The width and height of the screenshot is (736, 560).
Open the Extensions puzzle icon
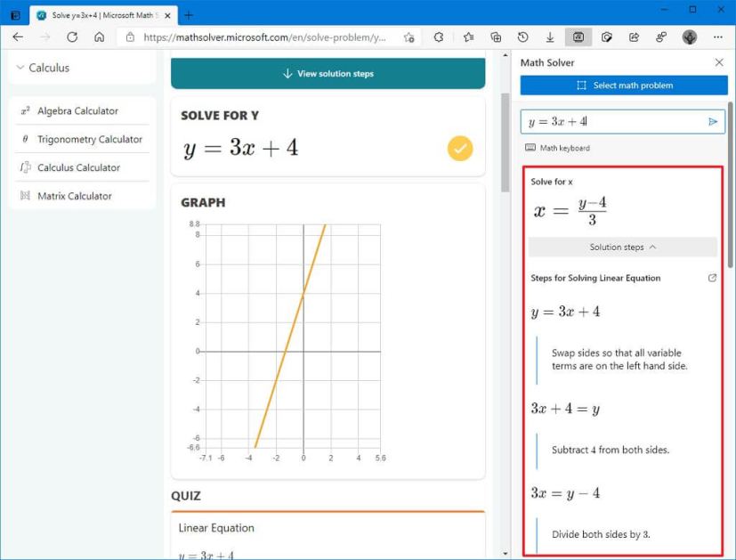(x=439, y=37)
